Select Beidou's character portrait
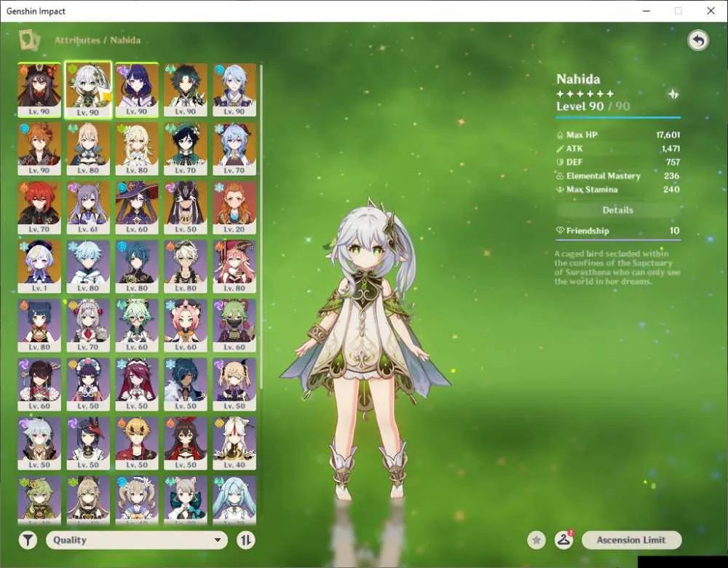728x568 pixels. 39,384
